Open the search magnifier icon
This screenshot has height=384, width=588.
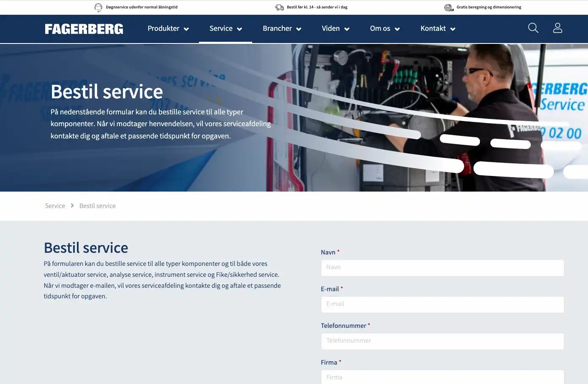pyautogui.click(x=533, y=28)
